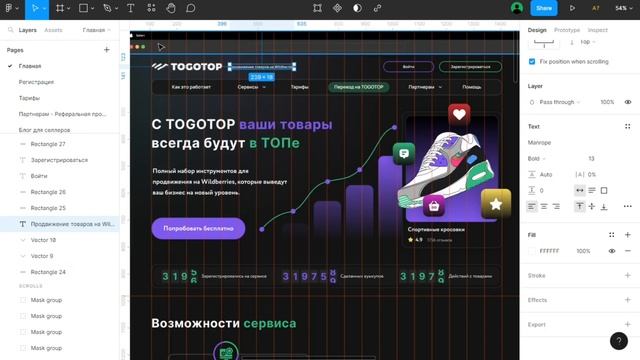Select the Rectangle 27 layer
640x360 pixels.
click(48, 144)
